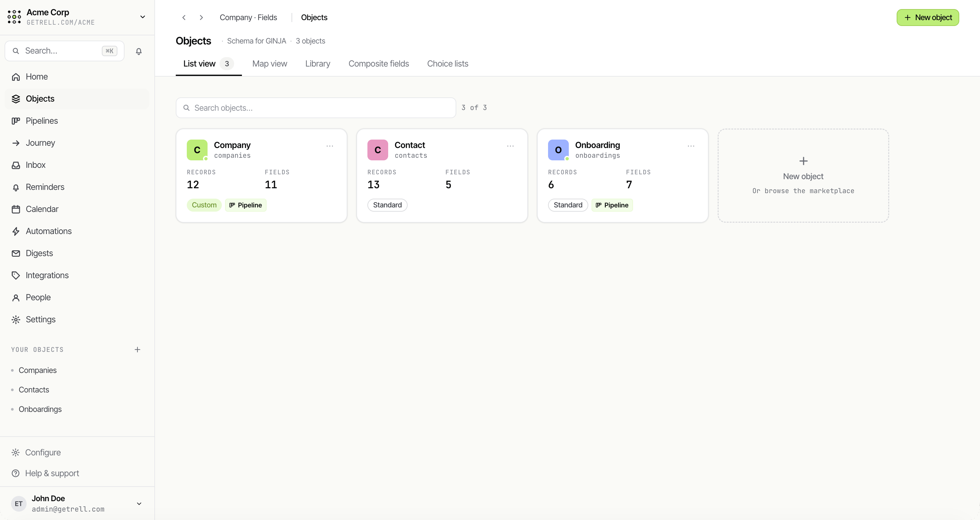Click the People person icon
980x520 pixels.
pos(16,297)
